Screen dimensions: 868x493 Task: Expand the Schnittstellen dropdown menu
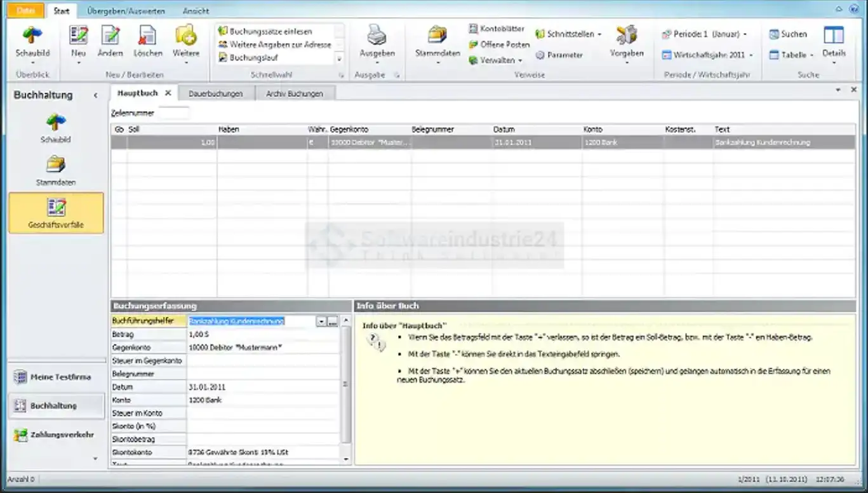(568, 34)
